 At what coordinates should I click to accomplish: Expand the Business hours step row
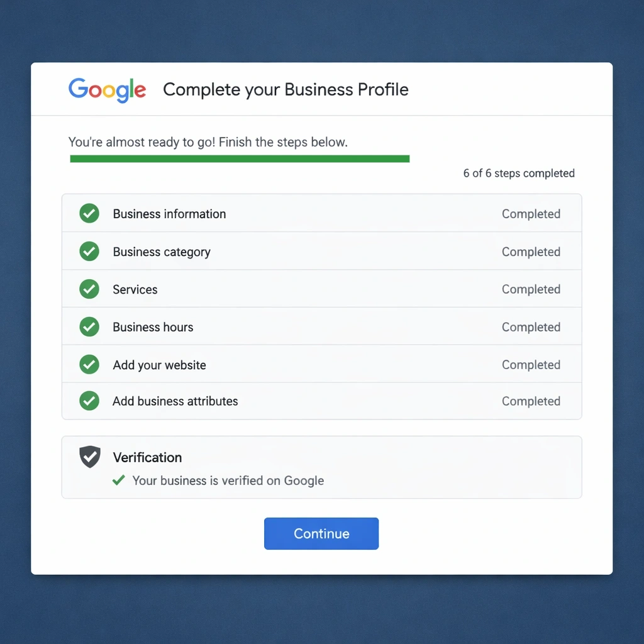[x=321, y=326]
